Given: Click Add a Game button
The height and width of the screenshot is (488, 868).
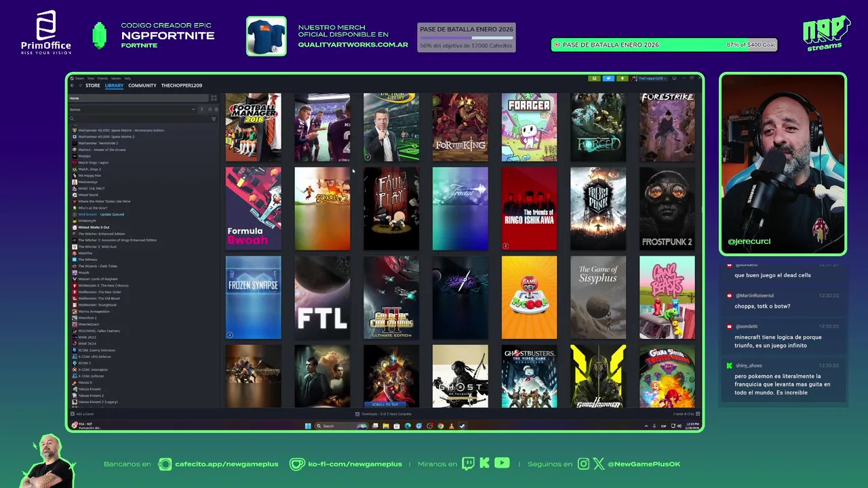Looking at the screenshot, I should point(82,414).
